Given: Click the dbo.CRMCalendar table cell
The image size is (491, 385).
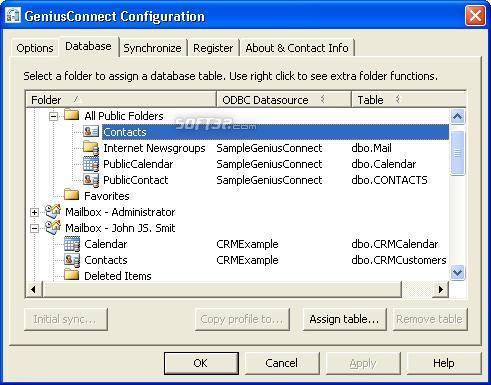Looking at the screenshot, I should click(395, 244).
